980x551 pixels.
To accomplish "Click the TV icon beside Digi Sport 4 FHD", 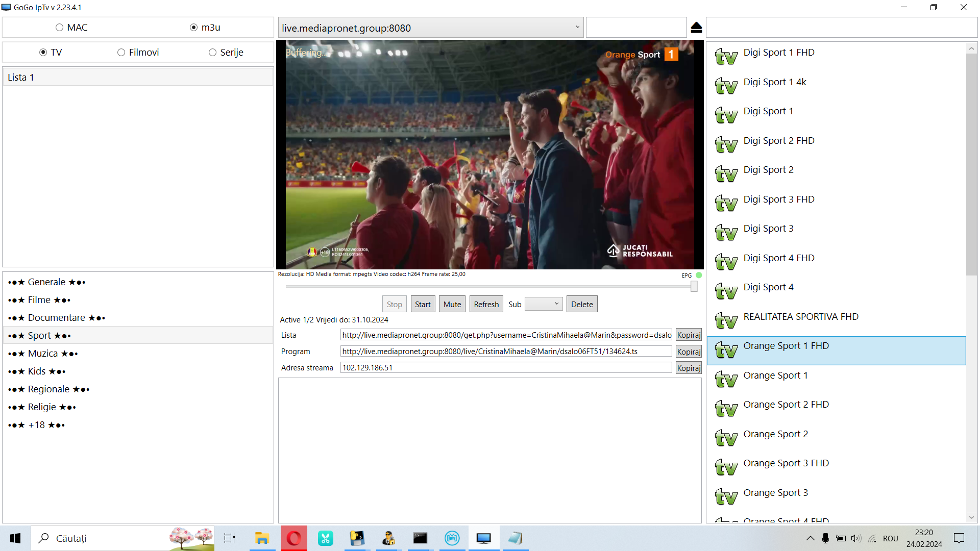I will click(726, 262).
